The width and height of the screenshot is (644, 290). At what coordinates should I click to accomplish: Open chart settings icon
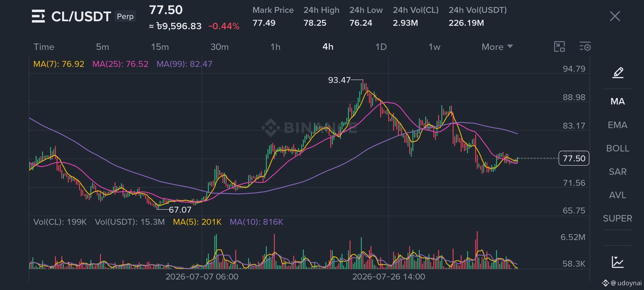[x=585, y=47]
